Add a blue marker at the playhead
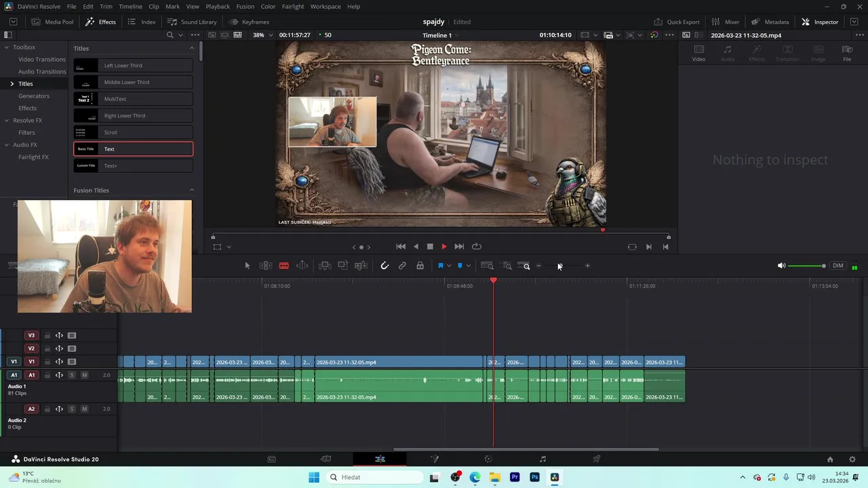Screen dimensions: 868x488 tap(460, 266)
